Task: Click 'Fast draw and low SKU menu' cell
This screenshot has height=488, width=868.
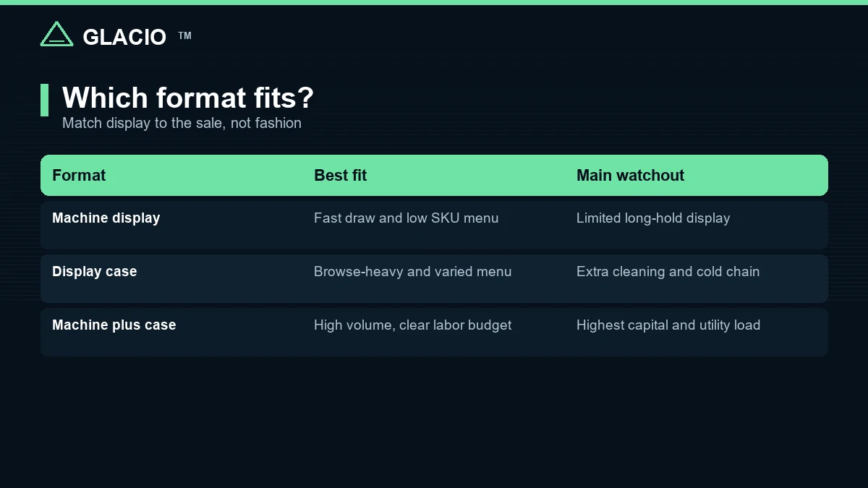Action: [406, 218]
